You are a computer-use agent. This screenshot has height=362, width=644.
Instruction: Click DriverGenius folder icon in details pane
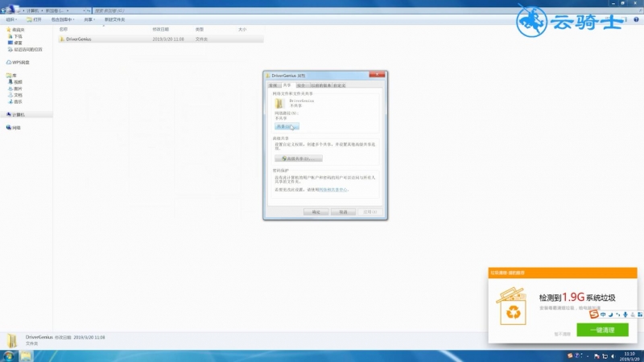(12, 340)
